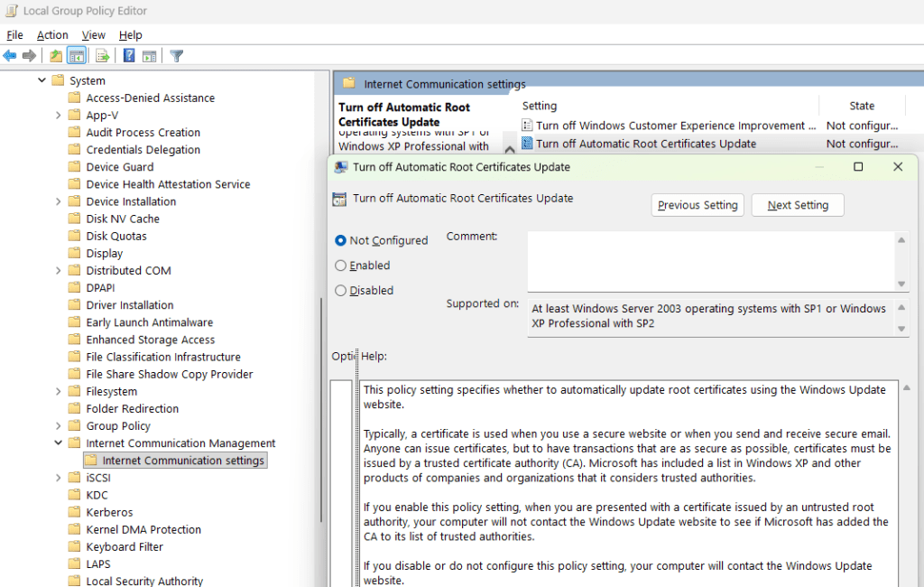The width and height of the screenshot is (924, 587).
Task: Click the Up one level folder icon
Action: coord(56,56)
